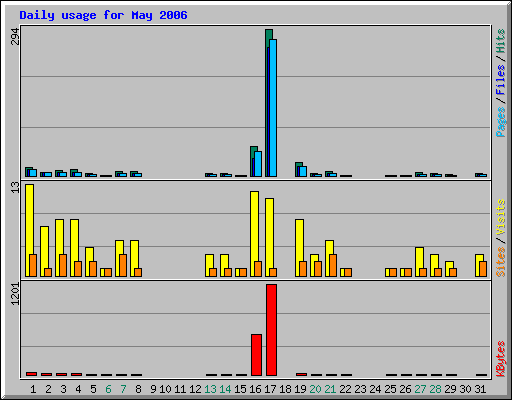Click day 7 on the x-axis
This screenshot has height=400, width=512.
[x=123, y=389]
